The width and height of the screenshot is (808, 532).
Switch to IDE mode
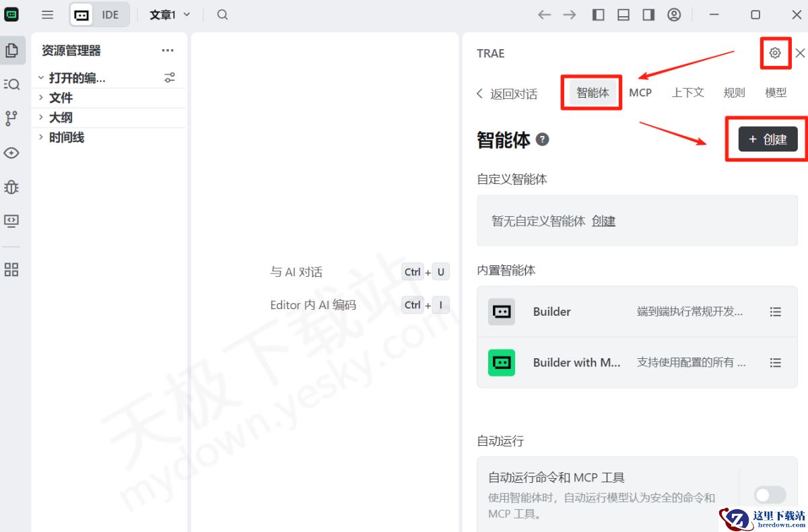tap(110, 14)
